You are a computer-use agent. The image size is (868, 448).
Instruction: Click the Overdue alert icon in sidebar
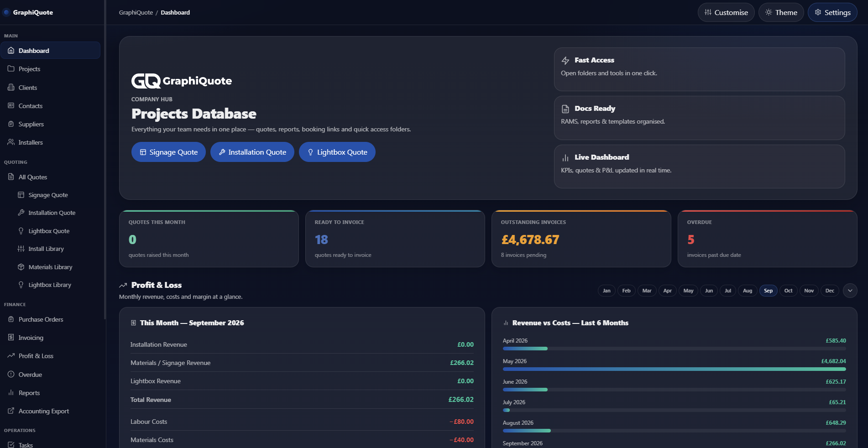(11, 375)
